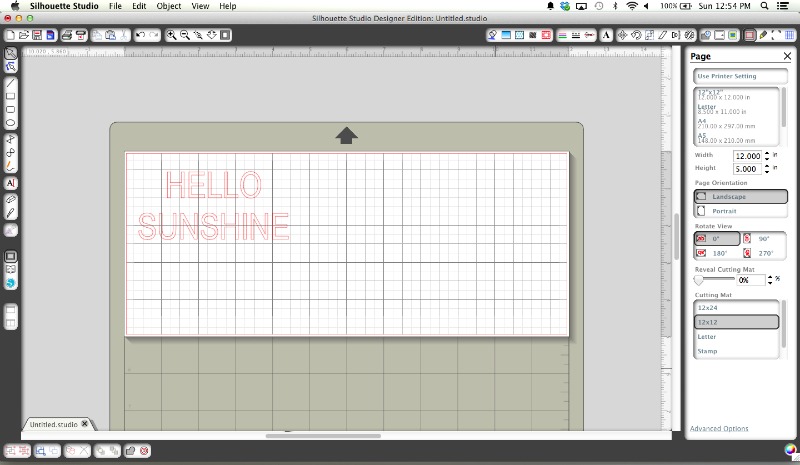Open the Grid settings icon
This screenshot has height=465, width=800.
(789, 35)
